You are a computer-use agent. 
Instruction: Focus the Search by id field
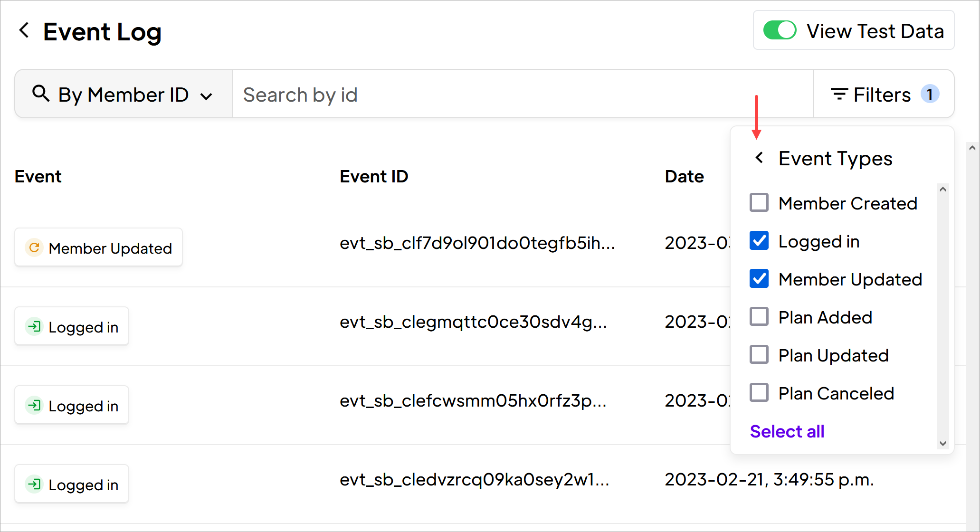(523, 94)
